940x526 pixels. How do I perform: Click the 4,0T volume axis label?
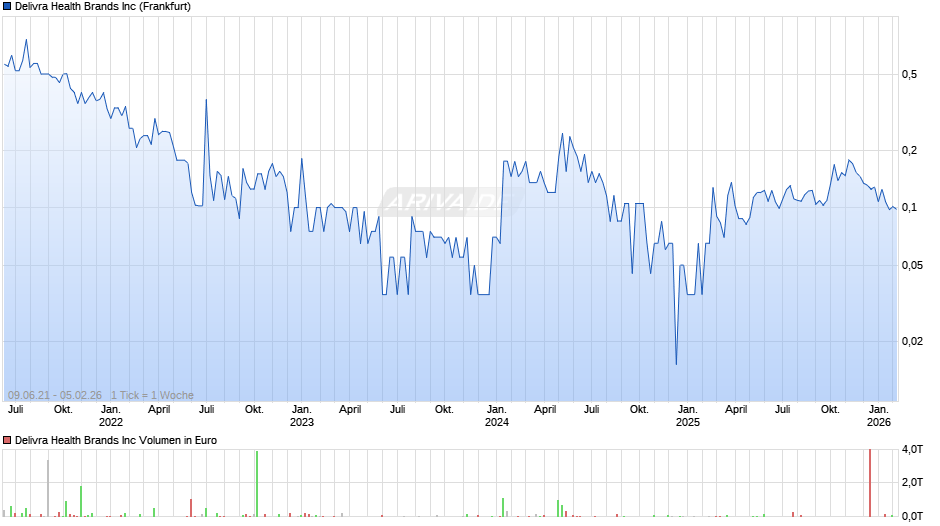(912, 449)
